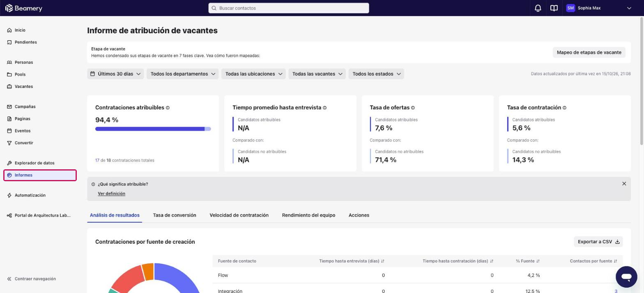Sort by Tiempo hasta entrevista (días)

pos(352,261)
